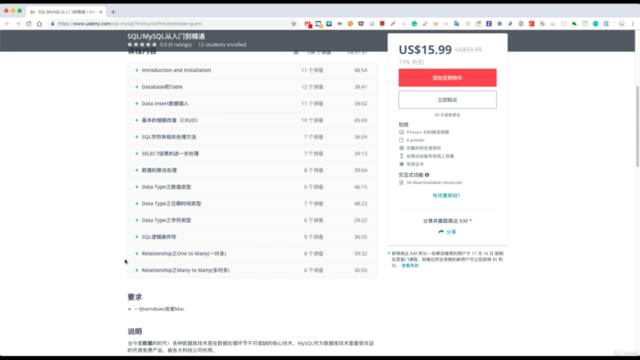Viewport: 640px width, 360px height.
Task: Open 查看条款 terms link
Action: point(410,265)
